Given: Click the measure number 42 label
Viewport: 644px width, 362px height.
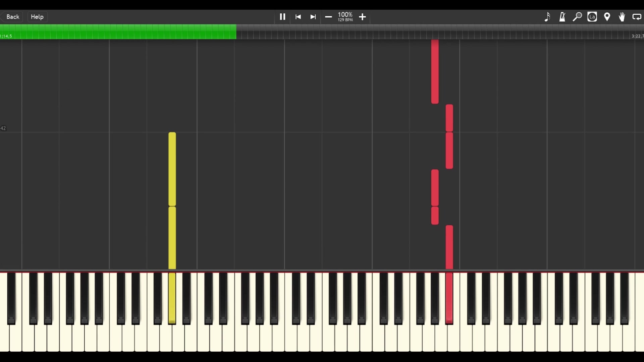Looking at the screenshot, I should [x=3, y=128].
